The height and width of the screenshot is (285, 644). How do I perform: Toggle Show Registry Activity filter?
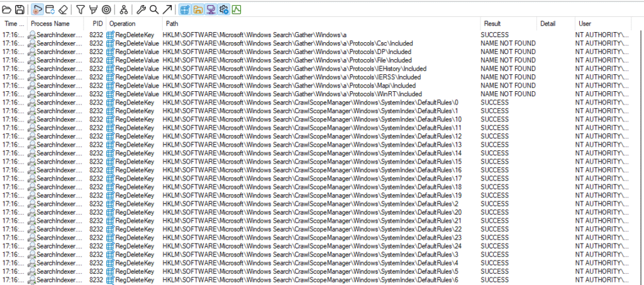click(184, 9)
